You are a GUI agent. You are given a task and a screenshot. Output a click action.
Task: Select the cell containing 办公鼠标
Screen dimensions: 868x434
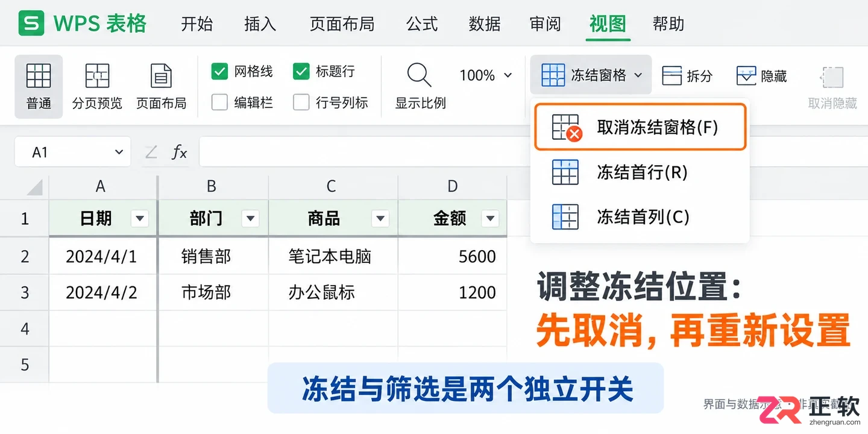pyautogui.click(x=333, y=292)
